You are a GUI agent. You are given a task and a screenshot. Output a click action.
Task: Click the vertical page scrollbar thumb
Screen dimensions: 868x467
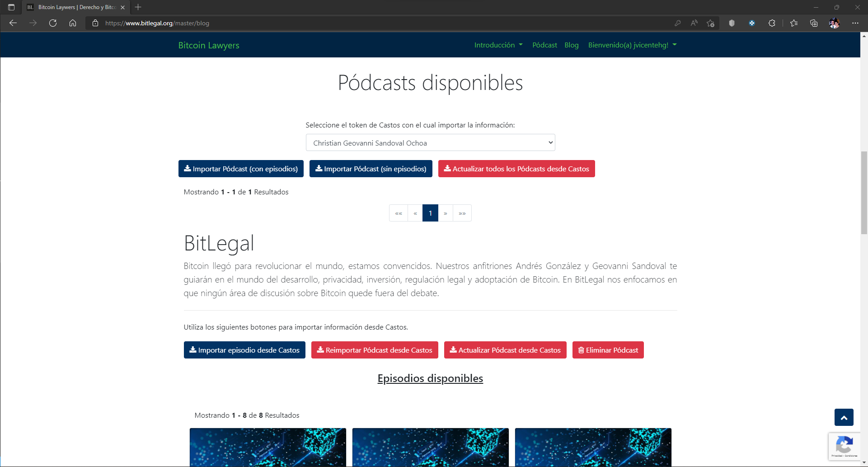pyautogui.click(x=864, y=193)
